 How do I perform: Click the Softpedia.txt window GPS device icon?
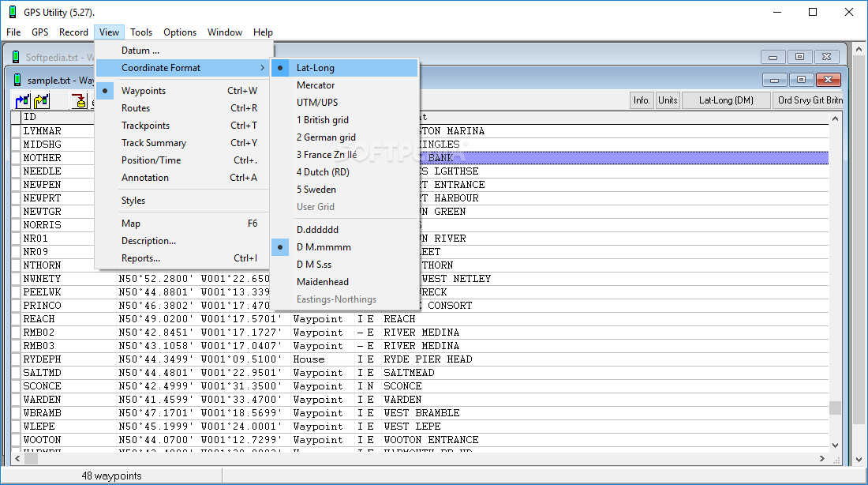[x=16, y=57]
